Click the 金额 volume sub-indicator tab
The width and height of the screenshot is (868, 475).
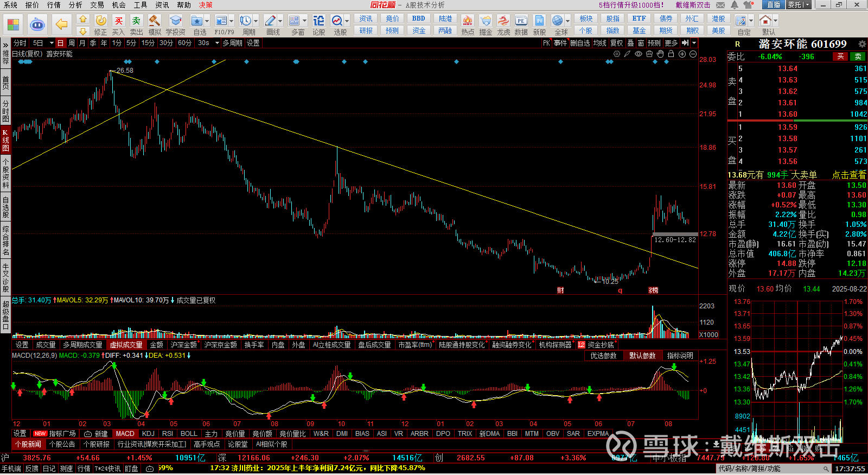156,345
